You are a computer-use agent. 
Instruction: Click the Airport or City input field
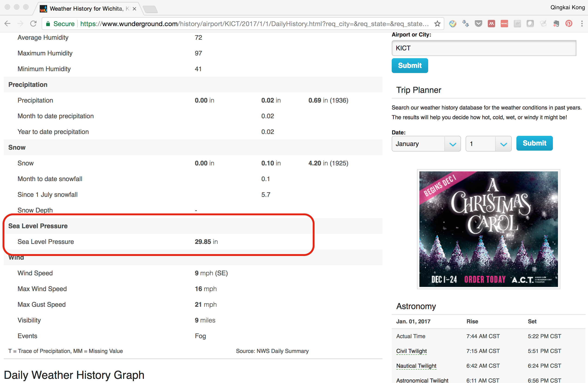(483, 48)
